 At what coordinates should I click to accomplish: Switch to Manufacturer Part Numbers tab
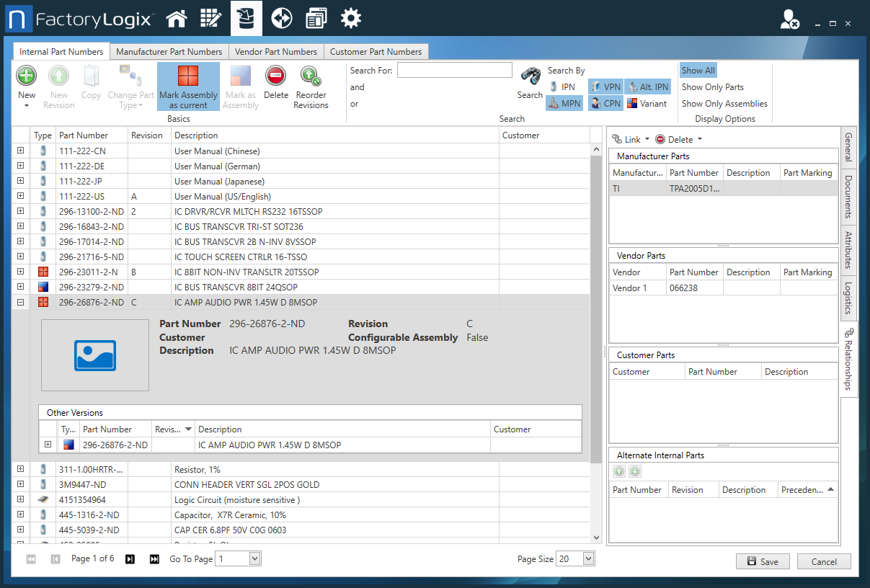click(169, 52)
